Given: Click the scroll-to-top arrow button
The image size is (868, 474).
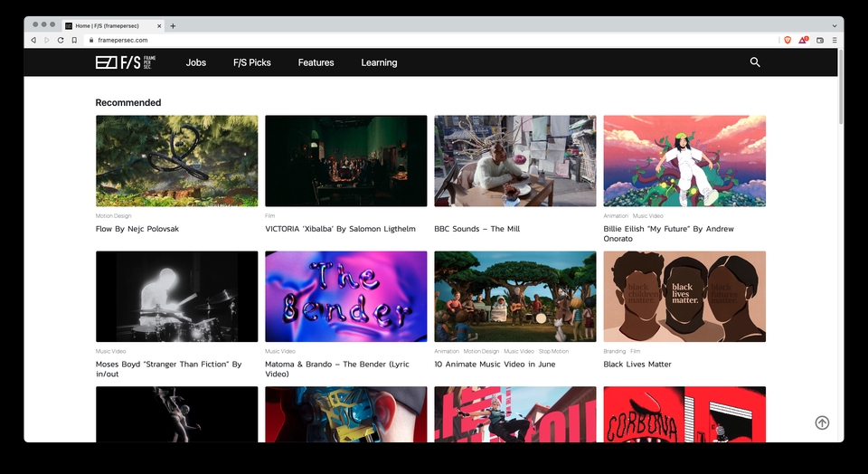Looking at the screenshot, I should [x=822, y=422].
